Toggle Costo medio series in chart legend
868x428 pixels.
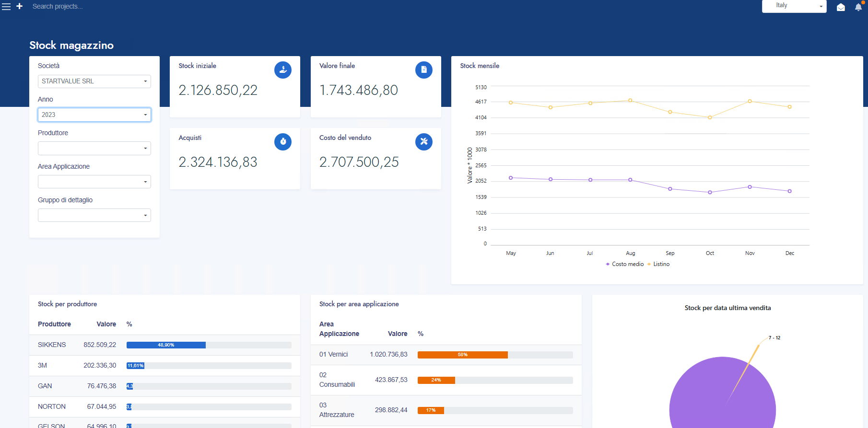pyautogui.click(x=625, y=264)
